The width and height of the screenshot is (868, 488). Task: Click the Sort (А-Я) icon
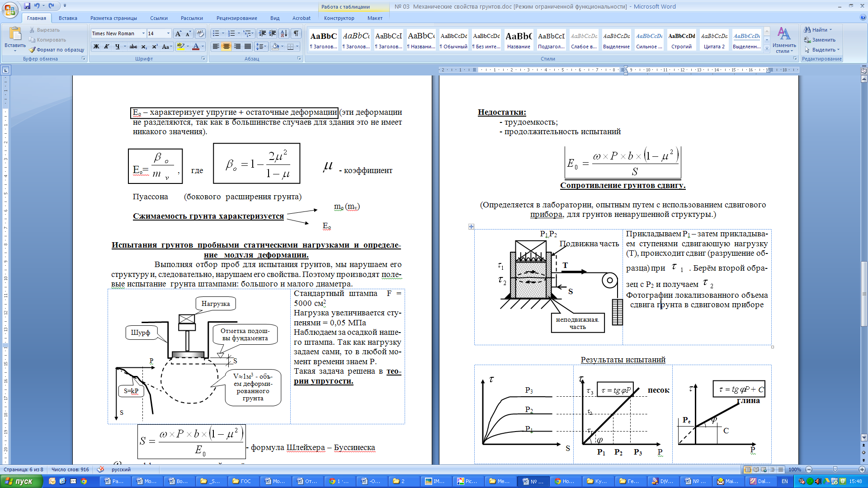(284, 33)
